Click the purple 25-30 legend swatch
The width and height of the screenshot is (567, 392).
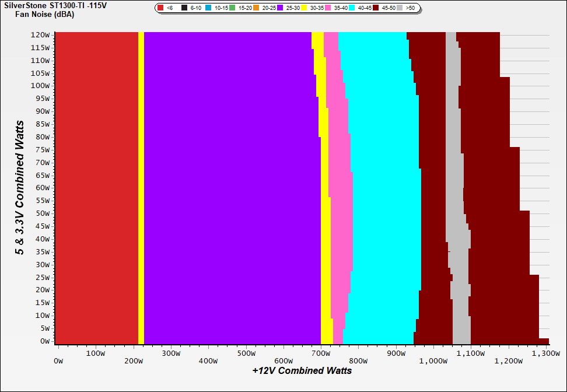point(280,8)
